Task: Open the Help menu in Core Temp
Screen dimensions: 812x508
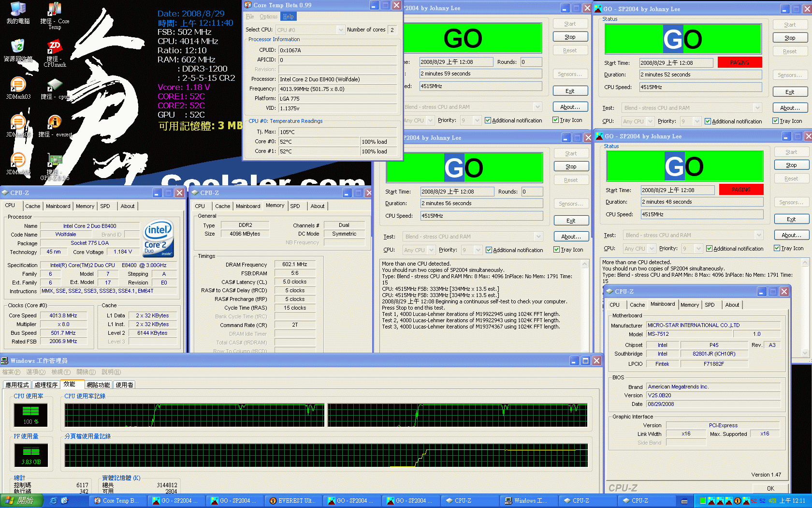Action: pyautogui.click(x=288, y=16)
